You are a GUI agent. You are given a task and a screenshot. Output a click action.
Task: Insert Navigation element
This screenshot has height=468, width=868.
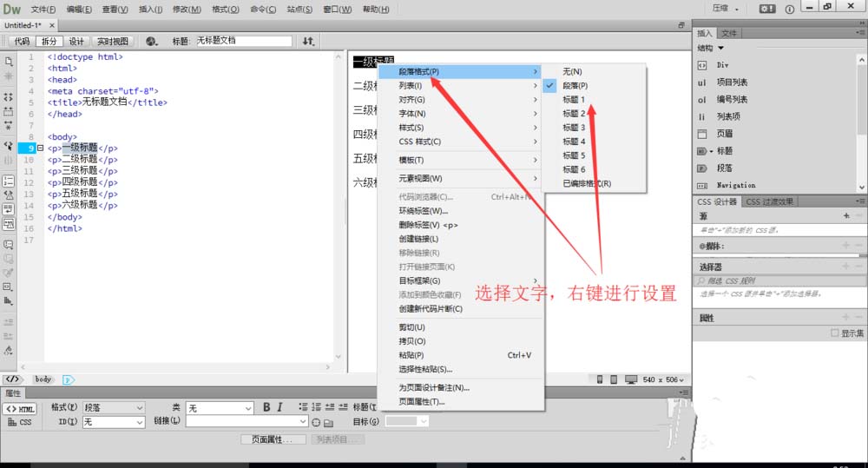pos(727,185)
